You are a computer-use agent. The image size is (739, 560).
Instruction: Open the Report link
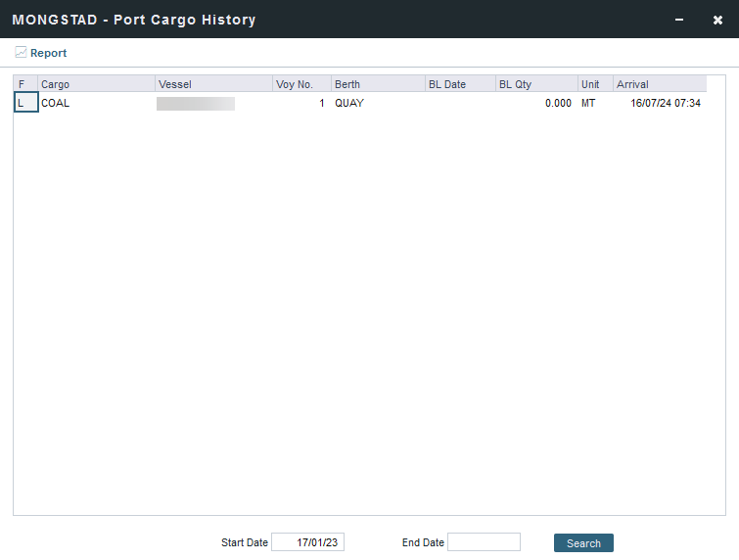48,53
